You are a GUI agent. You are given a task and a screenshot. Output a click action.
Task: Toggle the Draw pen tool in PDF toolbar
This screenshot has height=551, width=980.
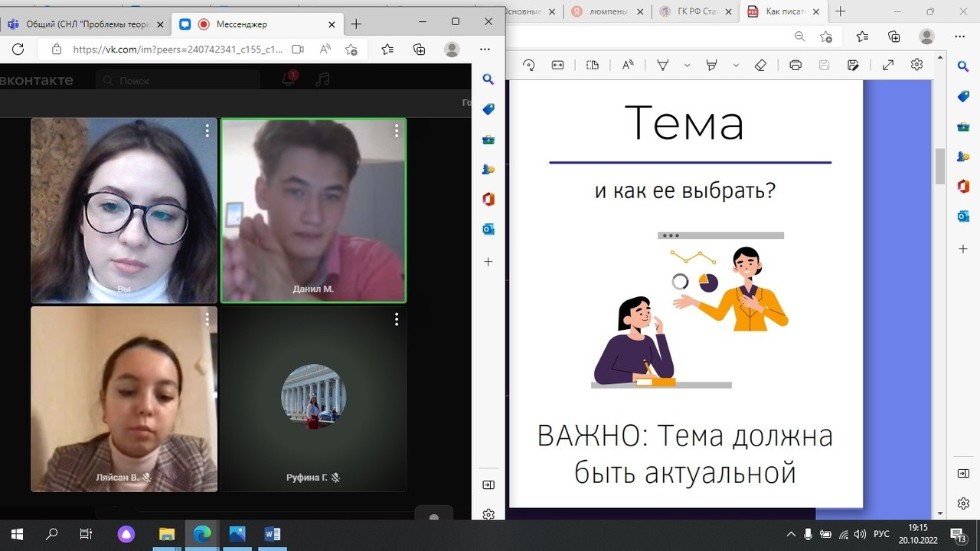coord(662,65)
